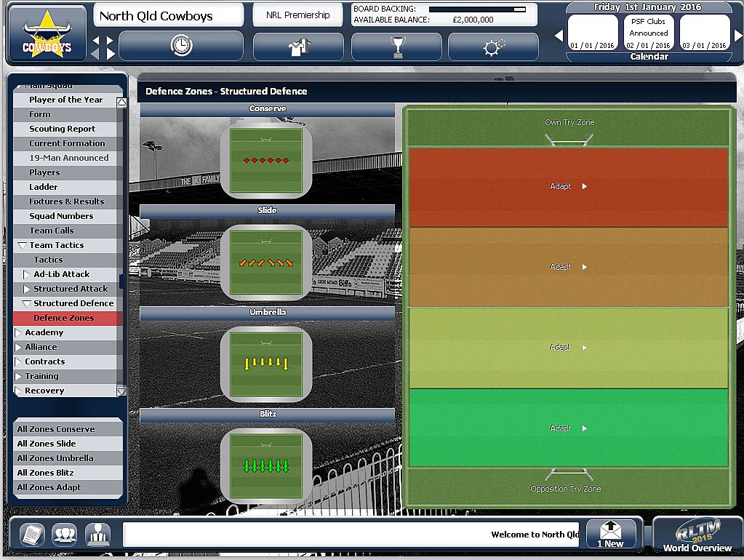744x560 pixels.
Task: Open the Ladder menu item
Action: point(65,187)
